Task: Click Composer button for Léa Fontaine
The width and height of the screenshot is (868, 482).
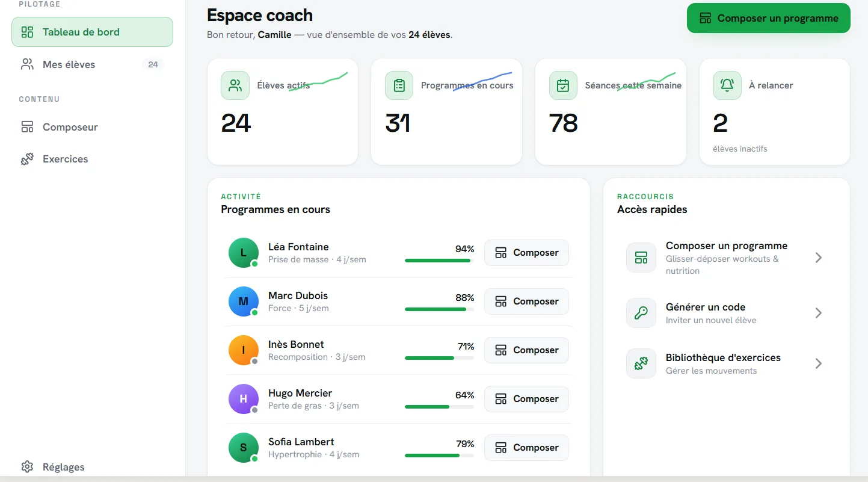Action: tap(526, 253)
